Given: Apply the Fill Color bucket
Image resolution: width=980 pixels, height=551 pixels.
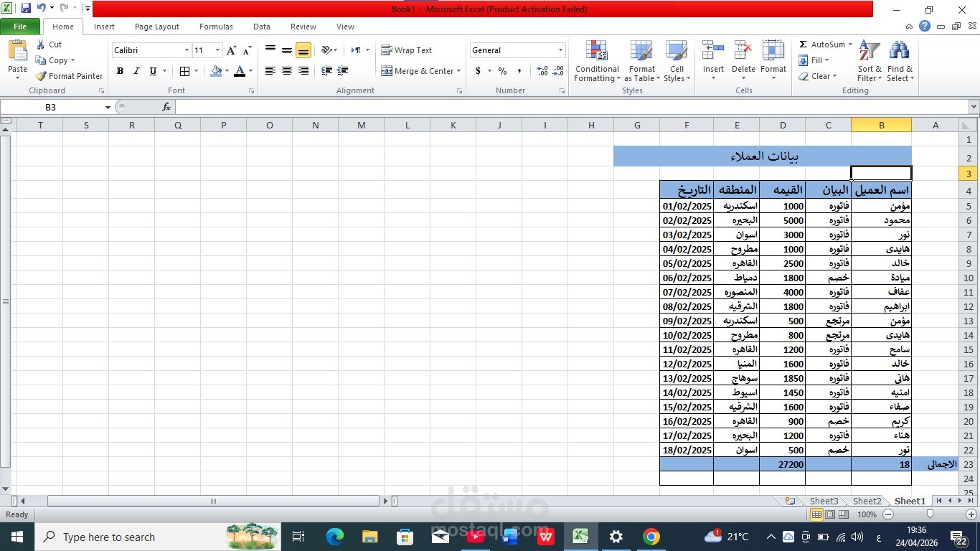Looking at the screenshot, I should tap(215, 71).
